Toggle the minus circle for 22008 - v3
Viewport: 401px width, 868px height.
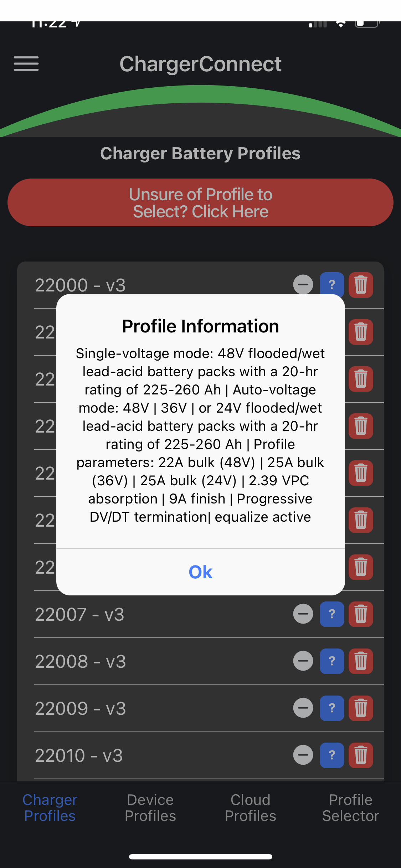pyautogui.click(x=303, y=661)
